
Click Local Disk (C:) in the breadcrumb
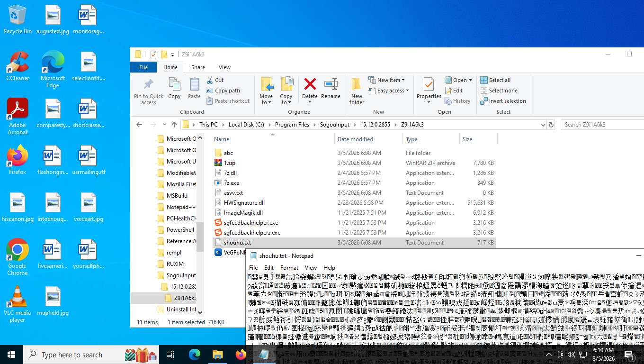[x=246, y=125]
